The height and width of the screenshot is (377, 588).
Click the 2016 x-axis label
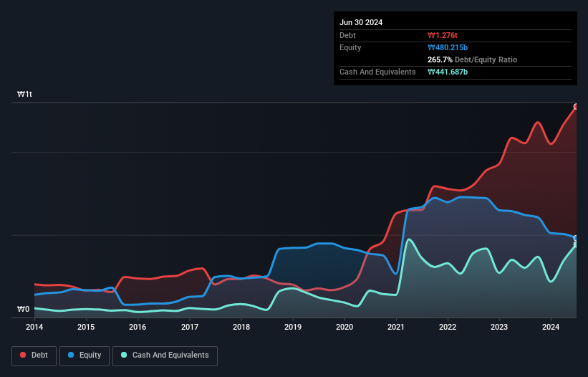coord(138,327)
